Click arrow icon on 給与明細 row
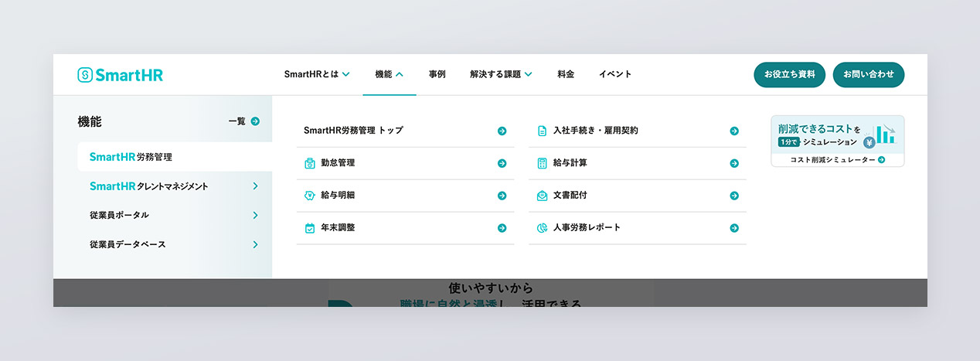 point(502,196)
